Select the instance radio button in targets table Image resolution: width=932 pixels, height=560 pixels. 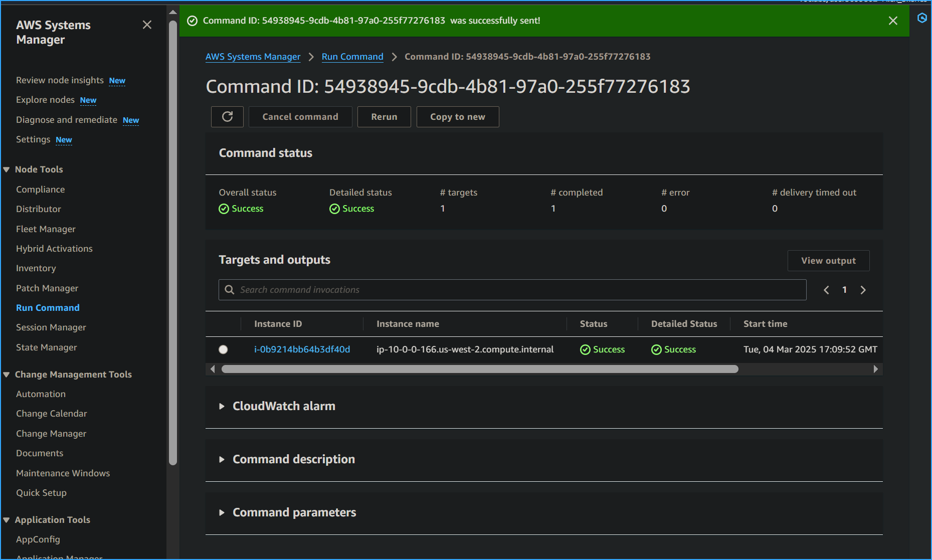(x=223, y=349)
